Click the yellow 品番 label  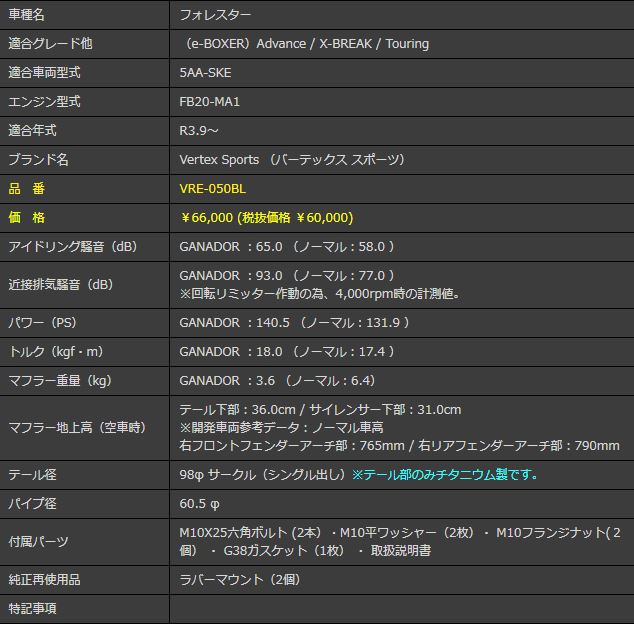point(26,188)
